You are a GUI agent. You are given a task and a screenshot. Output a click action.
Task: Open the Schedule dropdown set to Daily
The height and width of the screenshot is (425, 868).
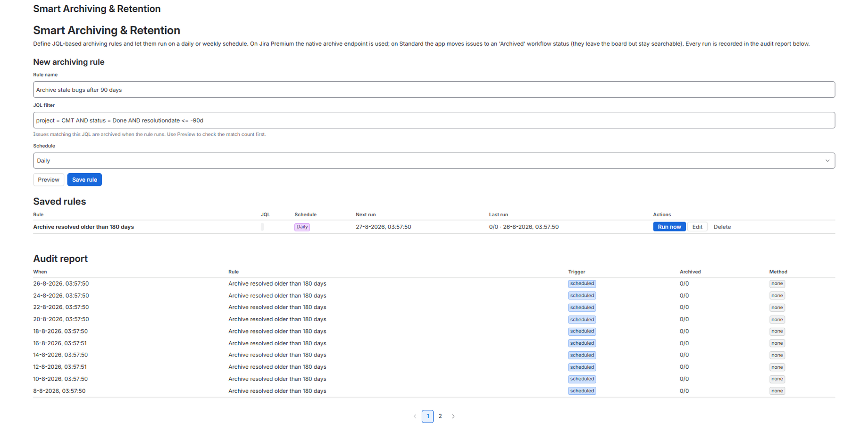[434, 161]
